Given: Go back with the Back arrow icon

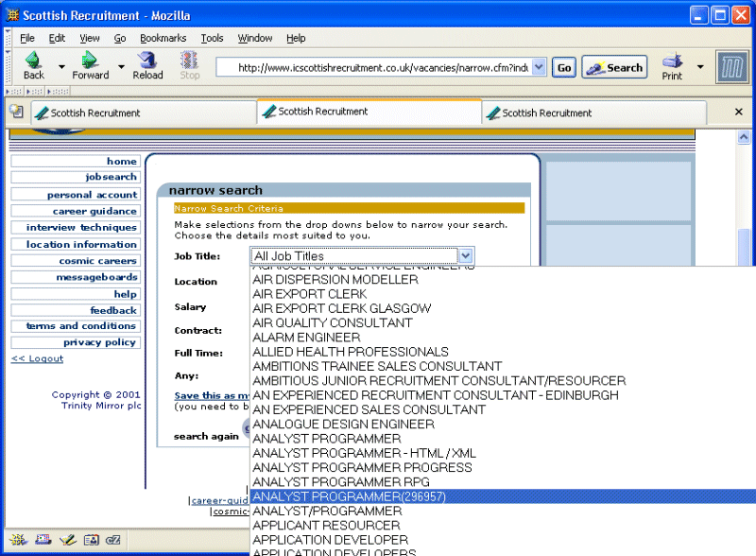Looking at the screenshot, I should coord(33,65).
